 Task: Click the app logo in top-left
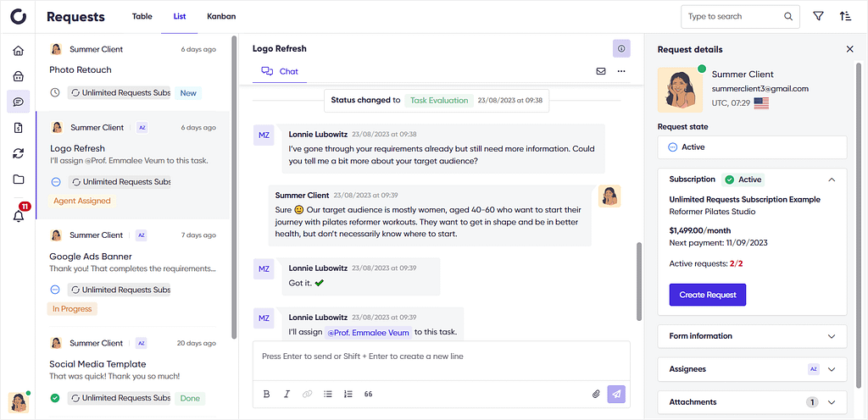pyautogui.click(x=19, y=17)
